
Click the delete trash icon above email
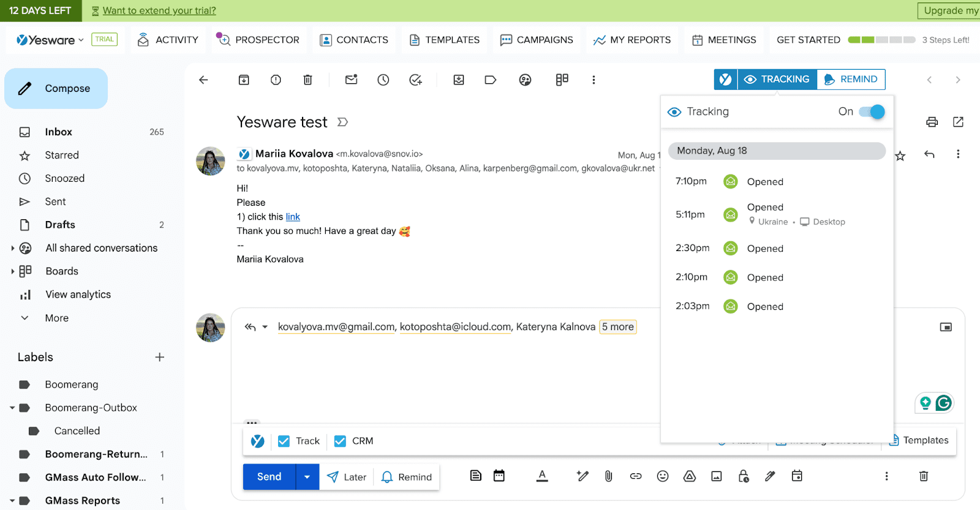(x=307, y=80)
